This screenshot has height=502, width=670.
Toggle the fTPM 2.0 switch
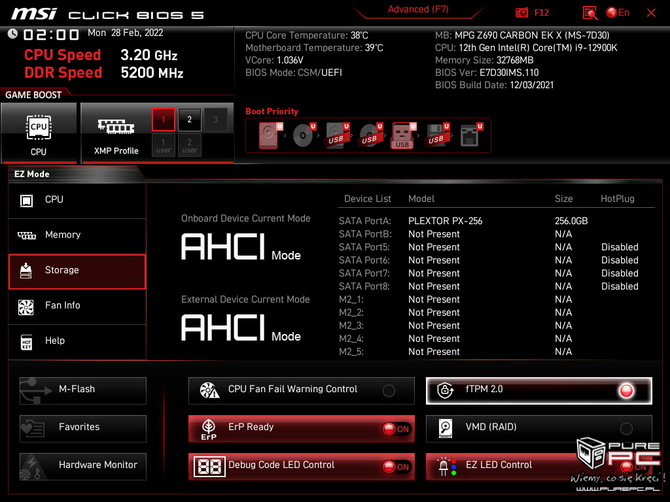626,390
